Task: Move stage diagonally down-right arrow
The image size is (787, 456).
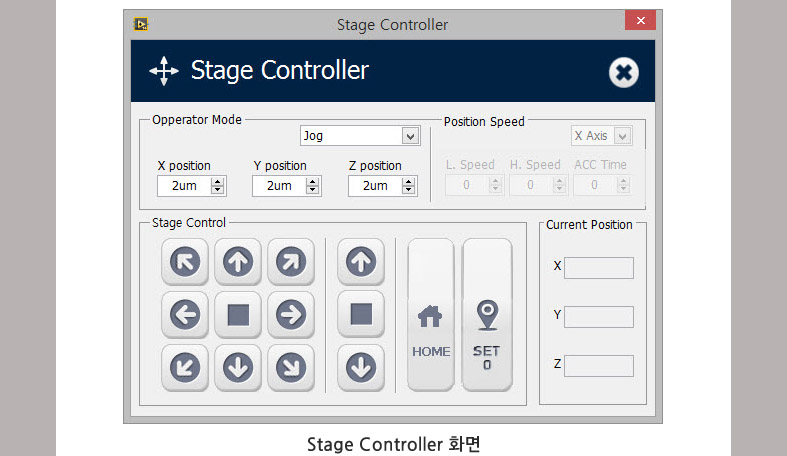Action: pyautogui.click(x=291, y=368)
